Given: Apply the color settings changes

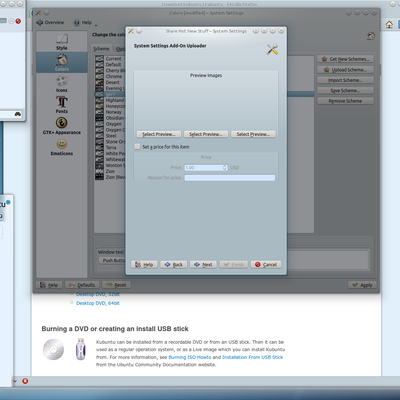Looking at the screenshot, I should pos(362,285).
